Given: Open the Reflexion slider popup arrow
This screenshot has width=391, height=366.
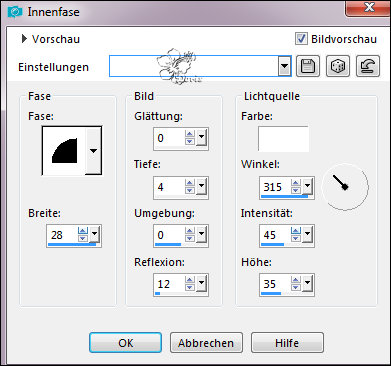Looking at the screenshot, I should (201, 283).
